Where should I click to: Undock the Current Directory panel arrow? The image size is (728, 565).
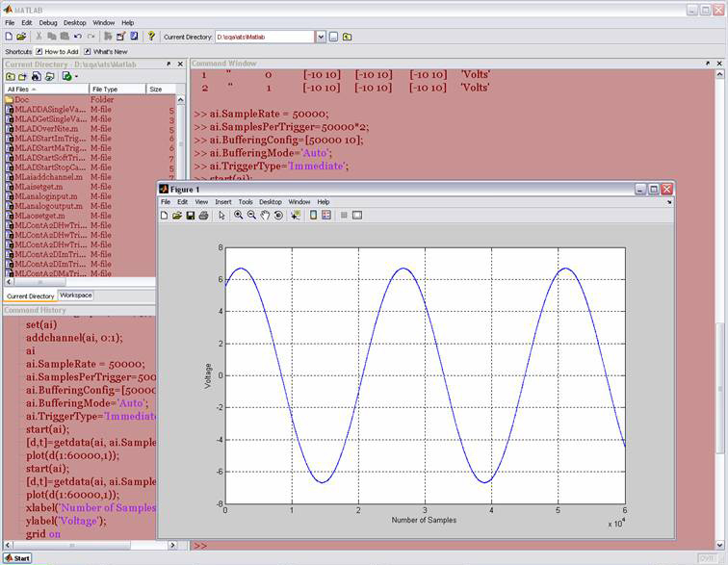[169, 64]
